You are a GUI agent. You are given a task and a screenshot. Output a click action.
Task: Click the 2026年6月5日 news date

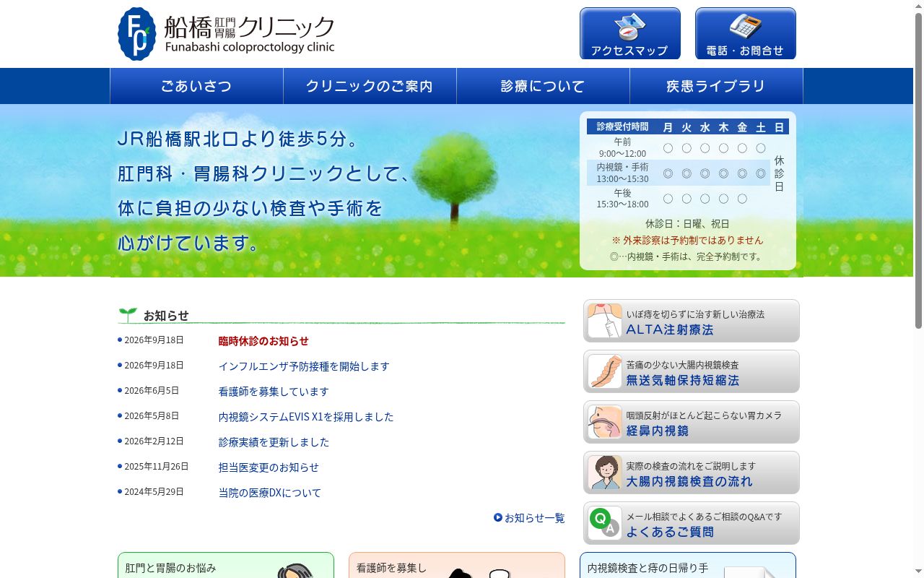point(152,391)
